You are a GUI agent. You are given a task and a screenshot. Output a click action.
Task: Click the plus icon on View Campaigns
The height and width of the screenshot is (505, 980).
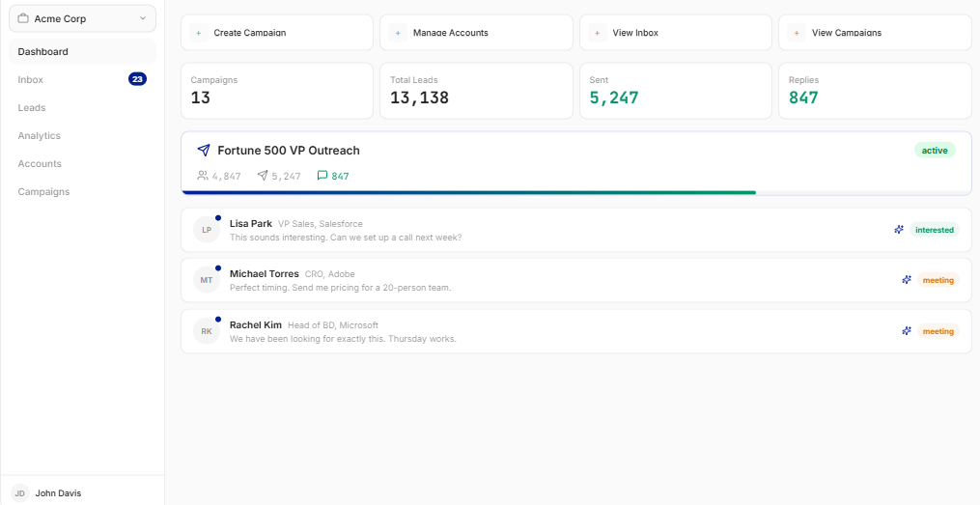tap(797, 33)
